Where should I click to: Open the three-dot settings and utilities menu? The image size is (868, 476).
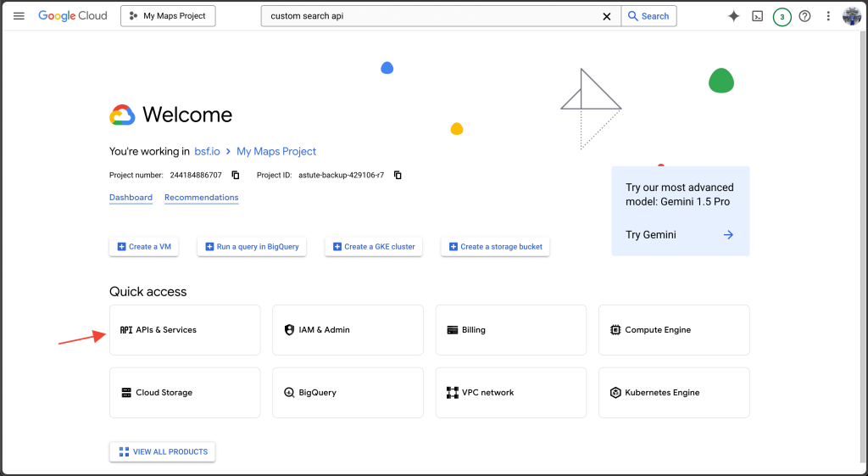tap(828, 16)
